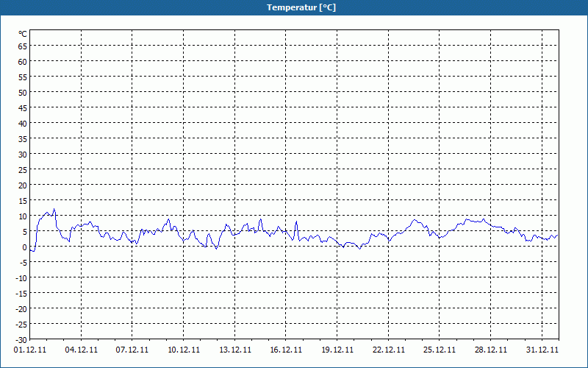Click the 15 value on y-axis
This screenshot has height=368, width=588.
coord(23,201)
